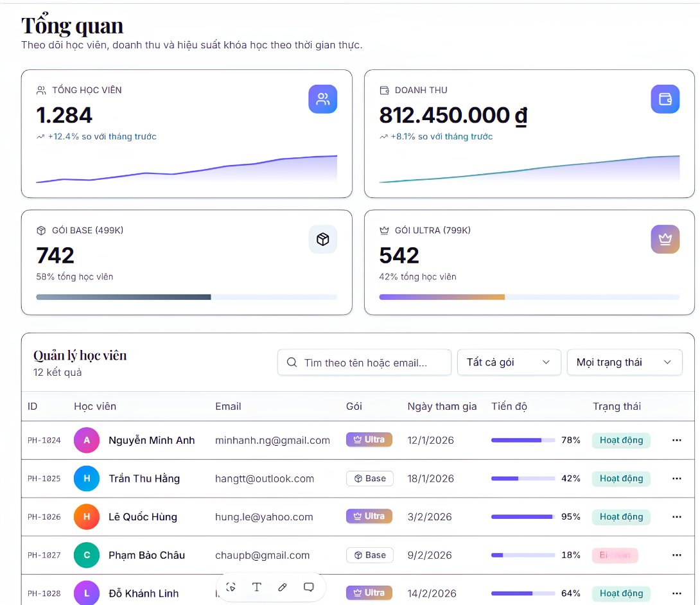700x605 pixels.
Task: Click the email hangtt@outlook.com
Action: [265, 478]
